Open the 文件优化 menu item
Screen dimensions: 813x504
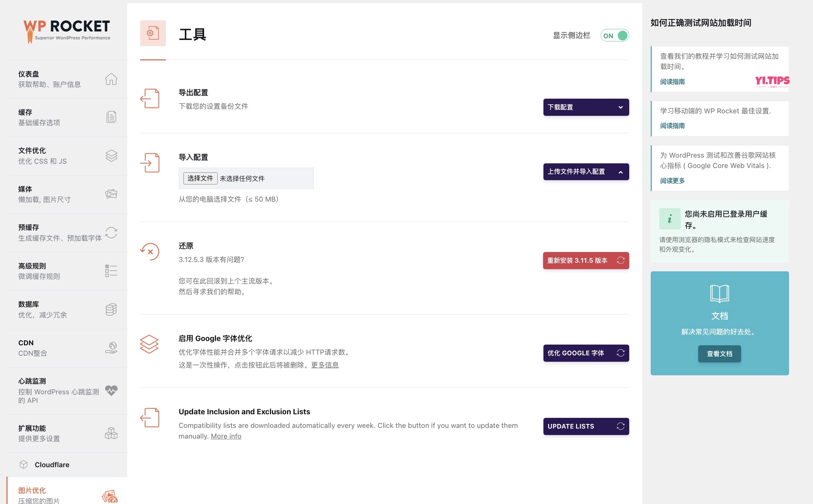click(67, 156)
